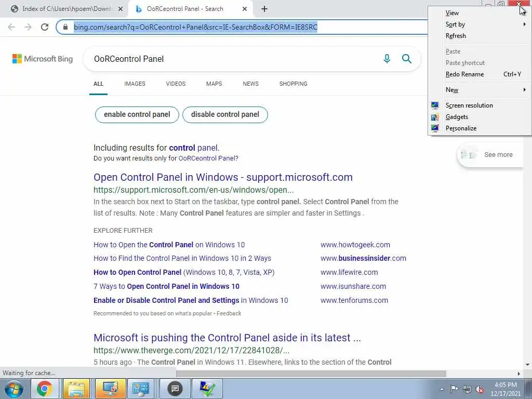The width and height of the screenshot is (532, 399).
Task: Expand the Sort by submenu
Action: [x=480, y=24]
